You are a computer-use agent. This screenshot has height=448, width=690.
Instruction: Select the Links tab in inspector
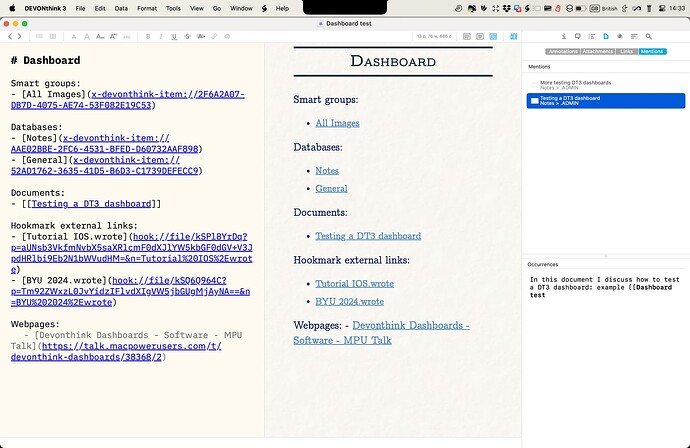[x=627, y=51]
